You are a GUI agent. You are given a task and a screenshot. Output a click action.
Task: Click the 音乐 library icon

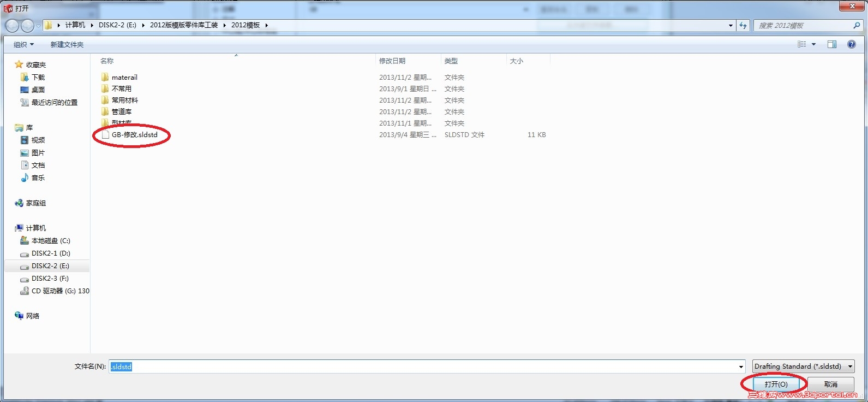(x=25, y=178)
